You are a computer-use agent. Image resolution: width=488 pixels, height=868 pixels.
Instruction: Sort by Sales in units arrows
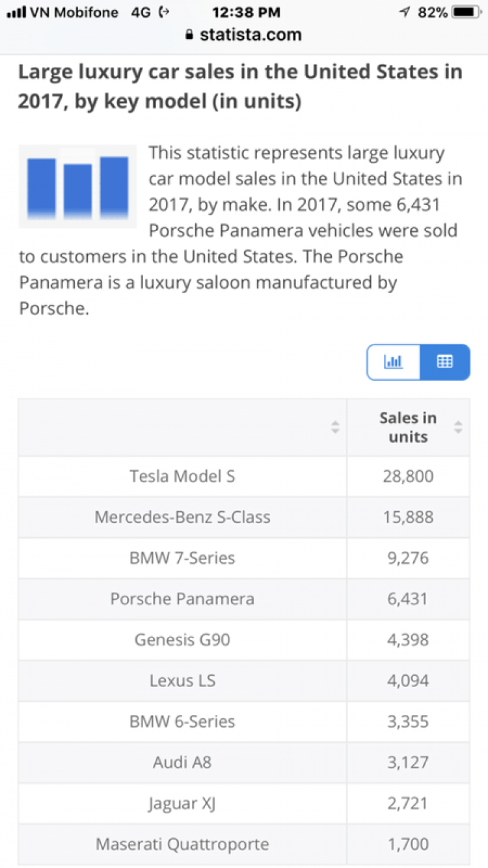[x=458, y=427]
